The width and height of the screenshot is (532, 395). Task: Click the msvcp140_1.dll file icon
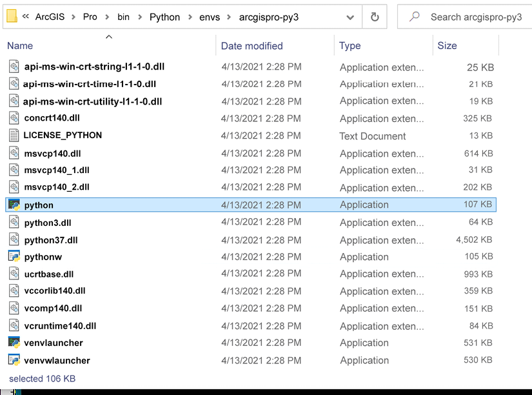point(14,170)
